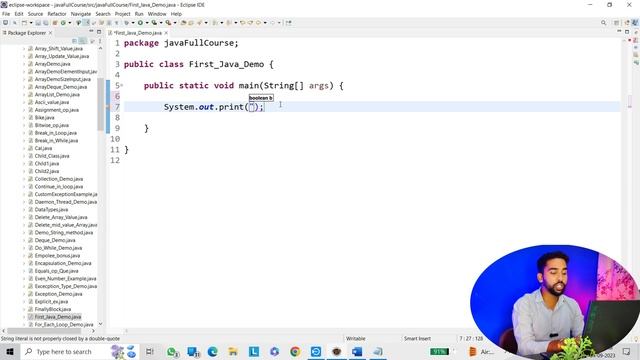The image size is (640, 360).
Task: Select ArrayList_Demo.java in the tree
Action: [57, 95]
